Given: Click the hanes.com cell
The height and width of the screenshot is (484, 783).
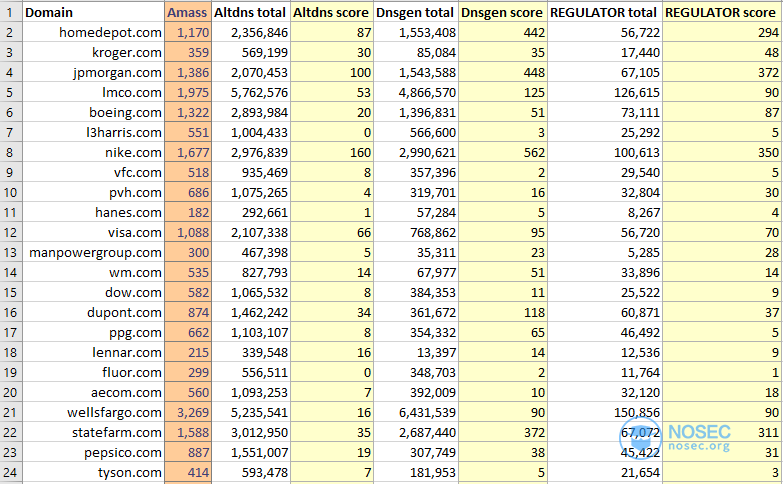Looking at the screenshot, I should (93, 212).
